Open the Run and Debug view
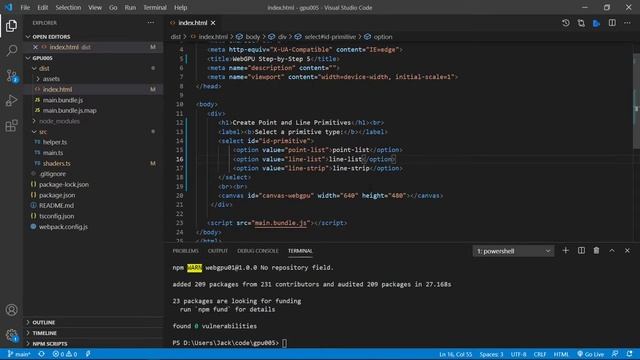Viewport: 640px width, 360px height. [x=11, y=100]
